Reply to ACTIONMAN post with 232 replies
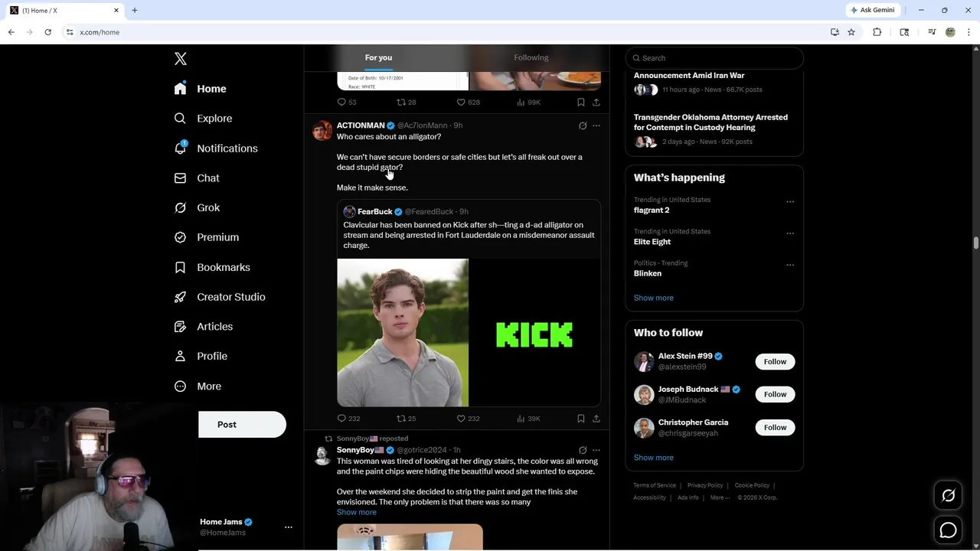980x551 pixels. [348, 419]
